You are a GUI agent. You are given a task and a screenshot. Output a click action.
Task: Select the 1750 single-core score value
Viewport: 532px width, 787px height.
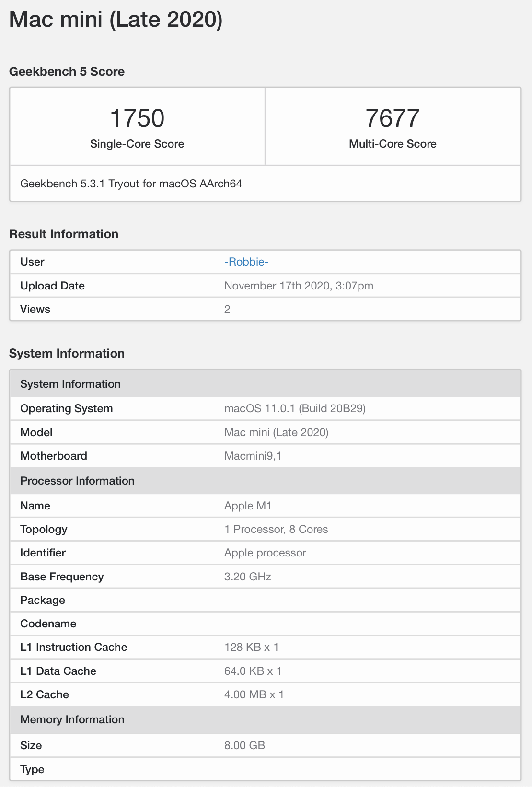point(137,118)
